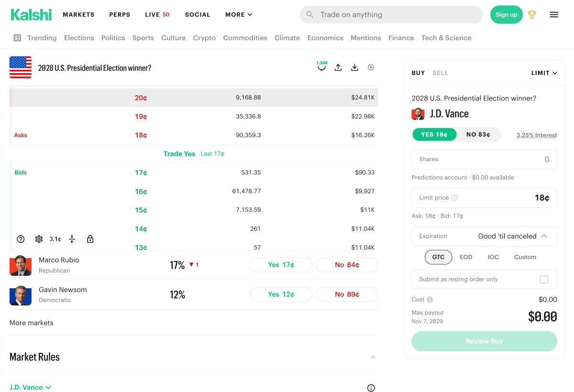This screenshot has width=574, height=392.
Task: Open the PERPS nav item
Action: [120, 15]
